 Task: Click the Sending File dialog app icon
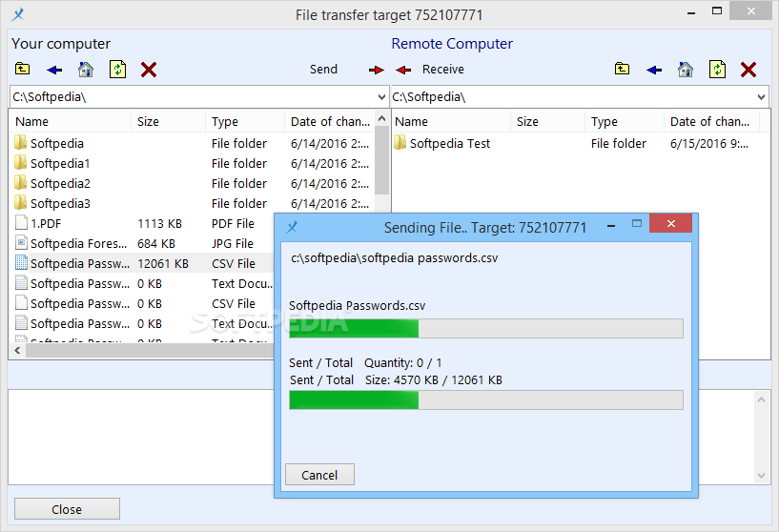(292, 227)
